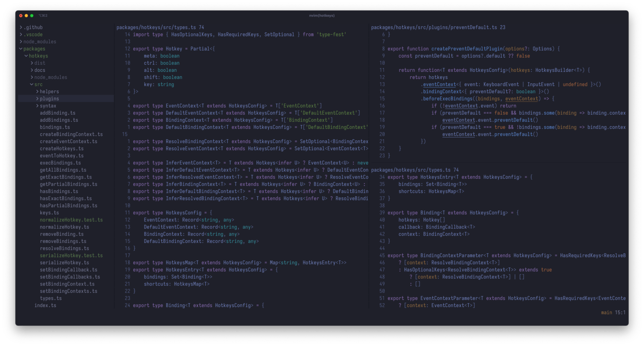Place cursor on 'export type Hotkey' line
The height and width of the screenshot is (346, 644).
pyautogui.click(x=174, y=49)
